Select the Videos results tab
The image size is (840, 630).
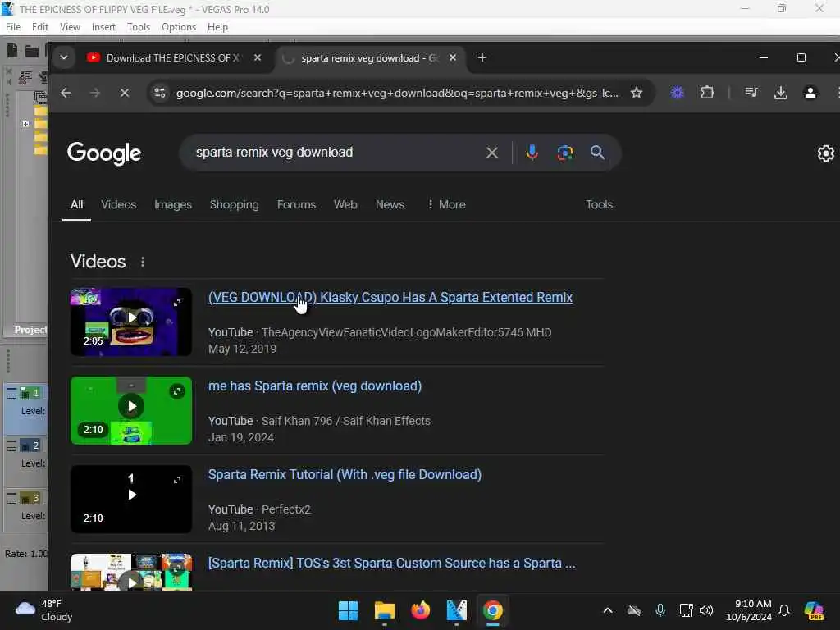point(118,204)
